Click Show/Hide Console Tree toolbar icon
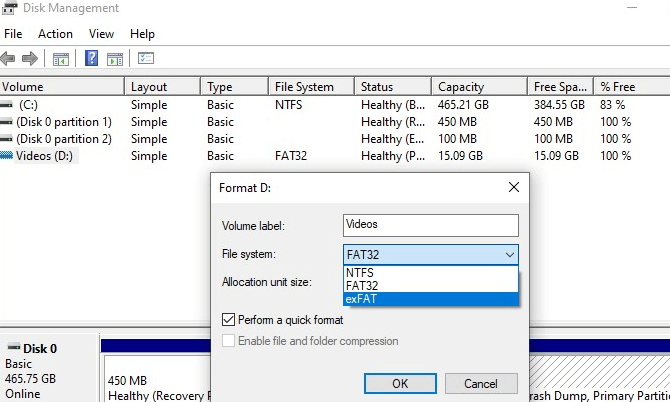 click(x=61, y=59)
